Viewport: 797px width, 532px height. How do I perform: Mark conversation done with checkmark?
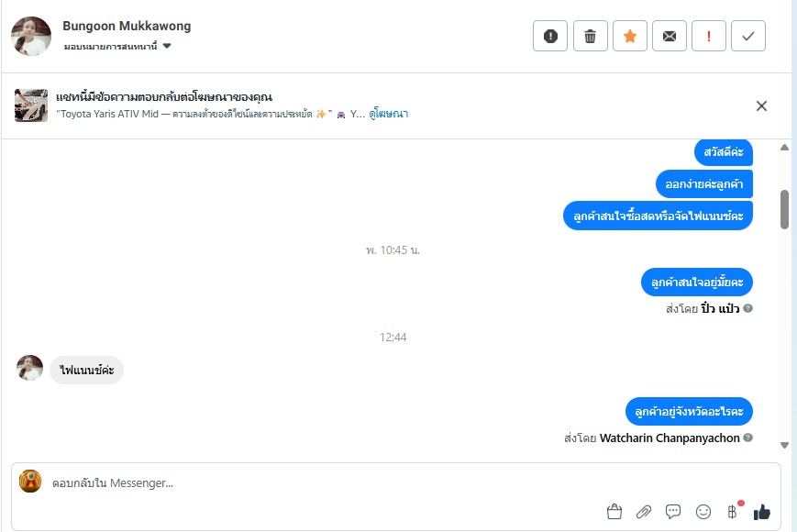tap(748, 37)
